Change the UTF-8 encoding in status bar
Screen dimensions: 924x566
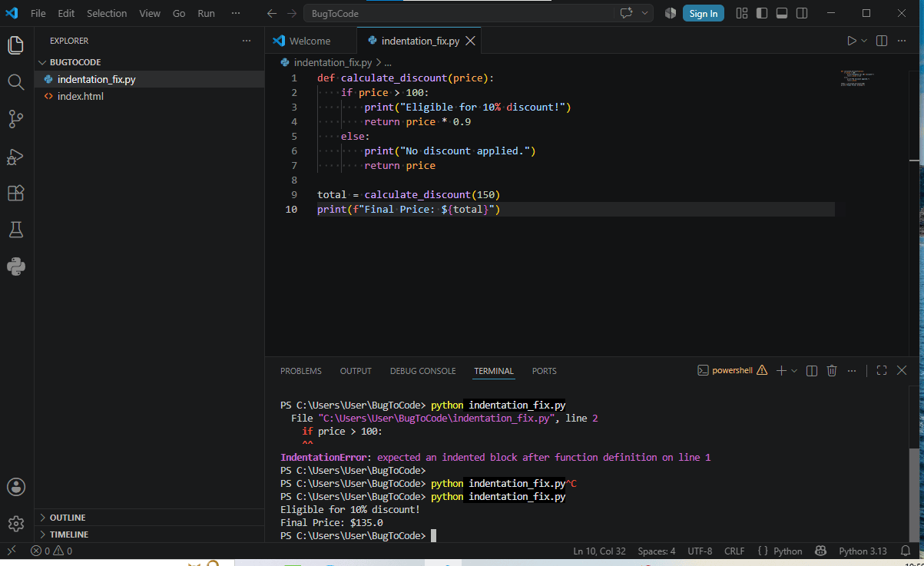(x=700, y=551)
